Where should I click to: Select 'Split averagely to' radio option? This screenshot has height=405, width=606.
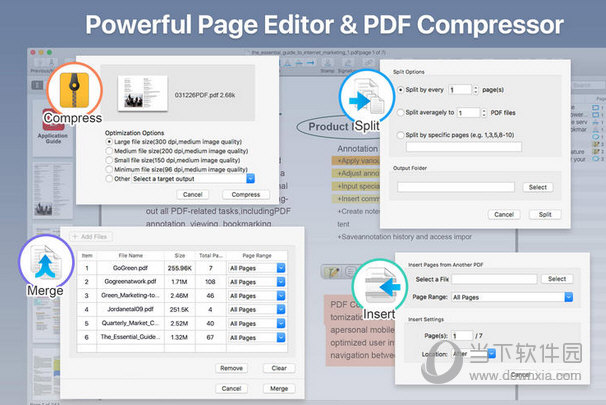pos(401,112)
